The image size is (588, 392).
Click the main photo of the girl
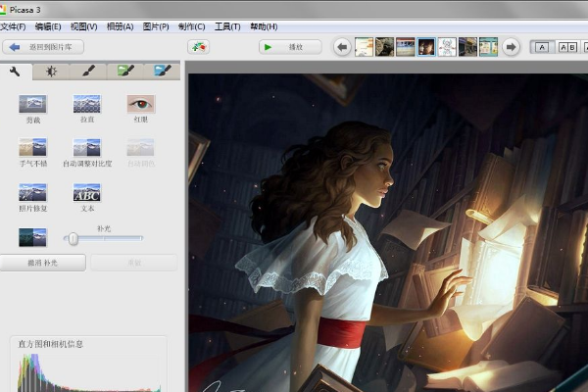pyautogui.click(x=388, y=232)
